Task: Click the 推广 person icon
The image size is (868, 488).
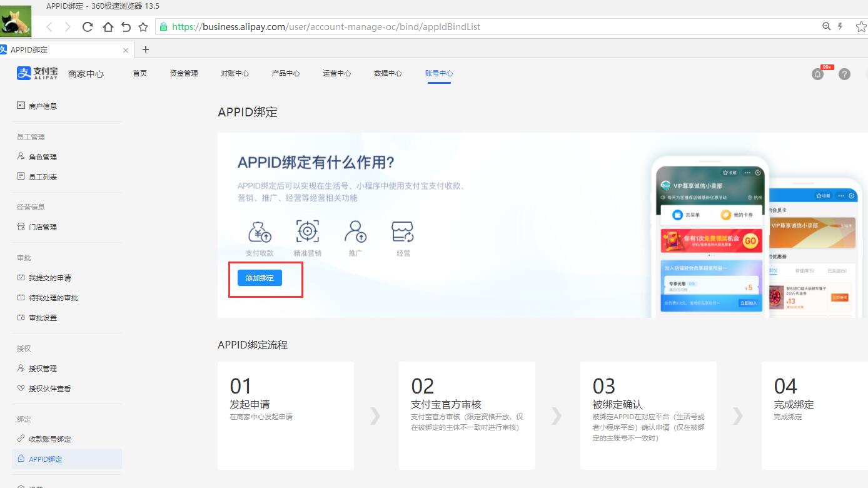Action: (x=355, y=232)
